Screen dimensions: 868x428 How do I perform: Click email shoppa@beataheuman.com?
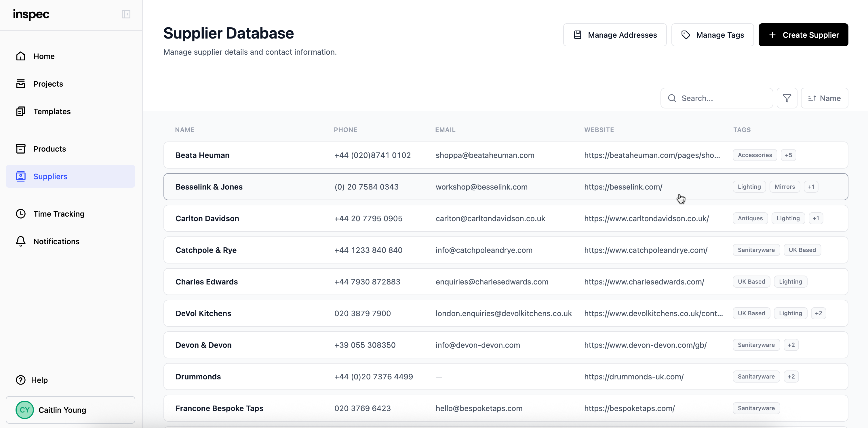(x=485, y=155)
